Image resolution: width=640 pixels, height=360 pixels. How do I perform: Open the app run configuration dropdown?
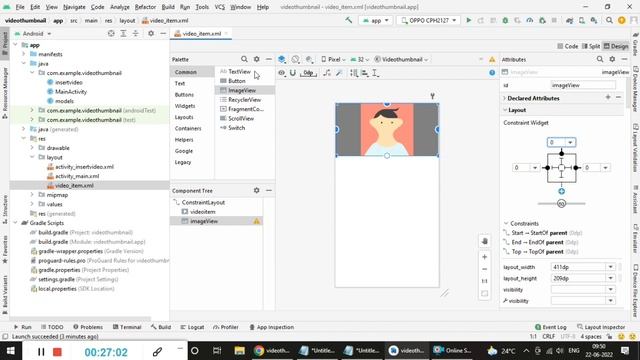376,20
